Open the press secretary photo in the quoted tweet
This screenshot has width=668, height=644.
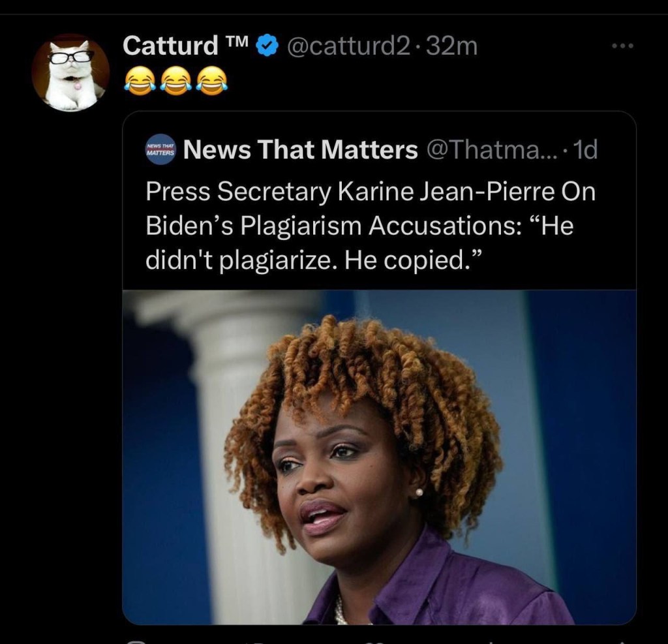coord(379,457)
